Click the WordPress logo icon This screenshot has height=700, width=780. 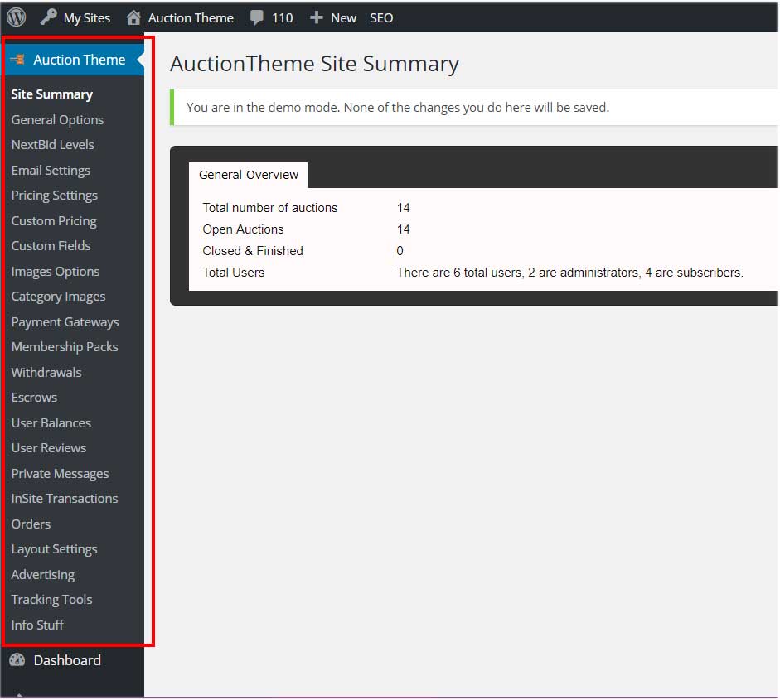coord(17,17)
